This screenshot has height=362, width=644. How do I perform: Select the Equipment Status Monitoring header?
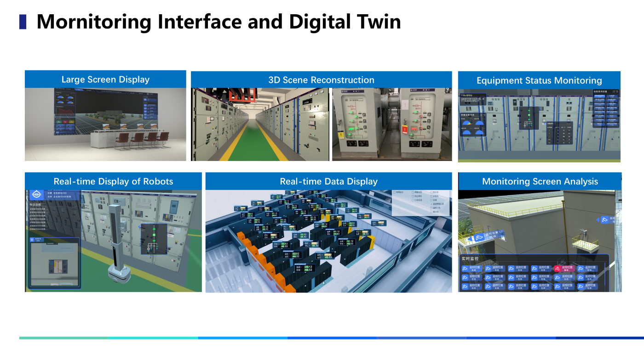point(539,80)
